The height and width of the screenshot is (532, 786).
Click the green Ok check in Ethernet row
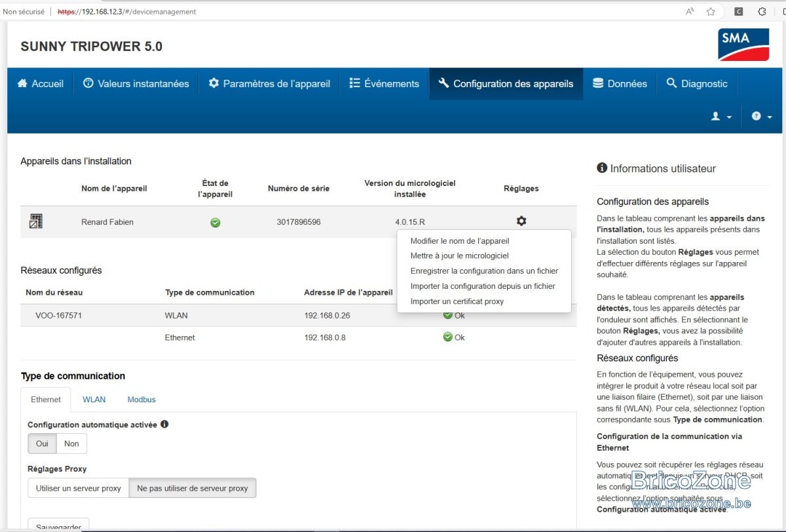[x=448, y=337]
